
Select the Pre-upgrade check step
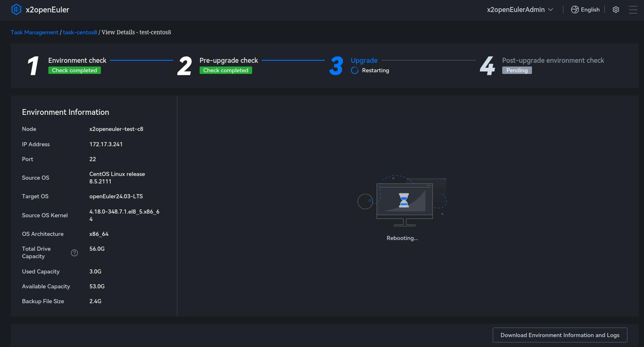(x=229, y=60)
